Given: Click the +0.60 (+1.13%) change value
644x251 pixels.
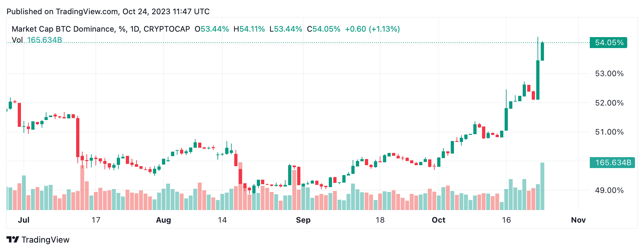Looking at the screenshot, I should [x=372, y=29].
